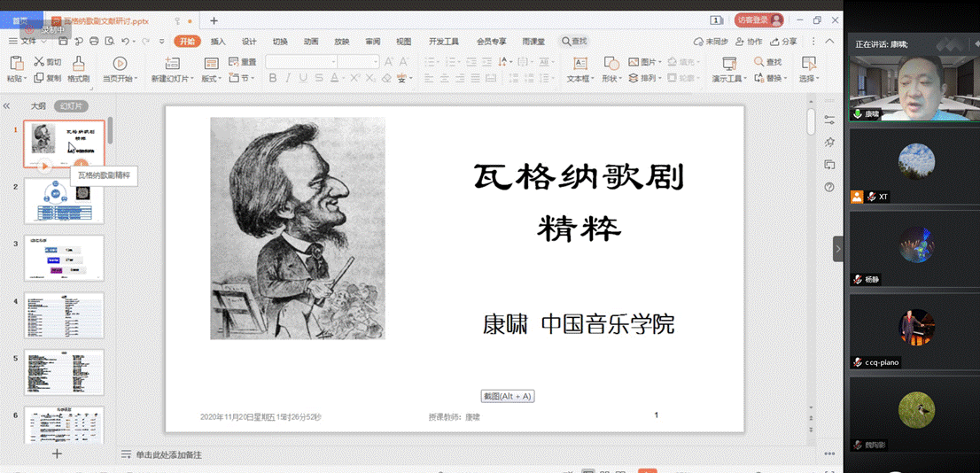Viewport: 980px width, 473px height.
Task: Toggle Underline formatting
Action: coord(303,78)
